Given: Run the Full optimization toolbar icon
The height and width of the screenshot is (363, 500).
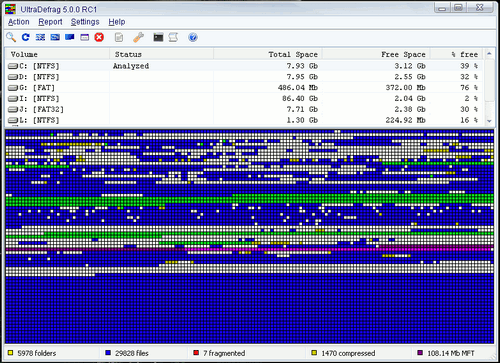Looking at the screenshot, I should 70,37.
